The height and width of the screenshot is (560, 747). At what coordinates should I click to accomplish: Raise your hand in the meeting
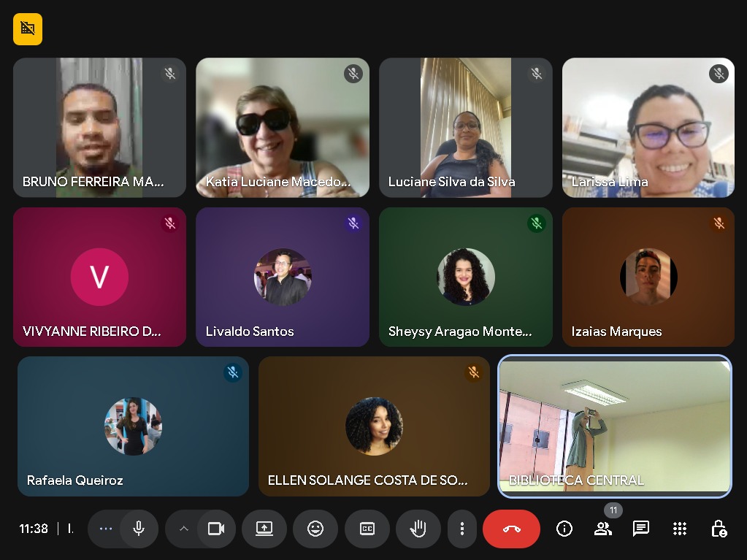coord(418,529)
